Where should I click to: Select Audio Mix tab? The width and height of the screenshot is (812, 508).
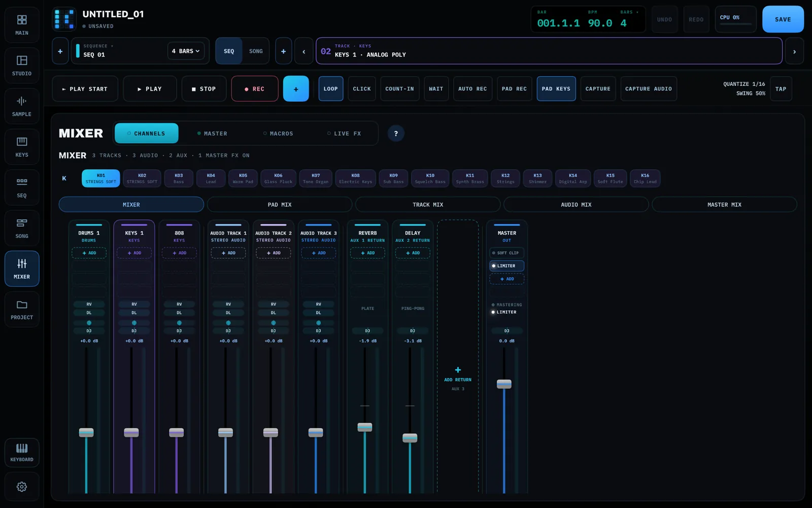(576, 204)
